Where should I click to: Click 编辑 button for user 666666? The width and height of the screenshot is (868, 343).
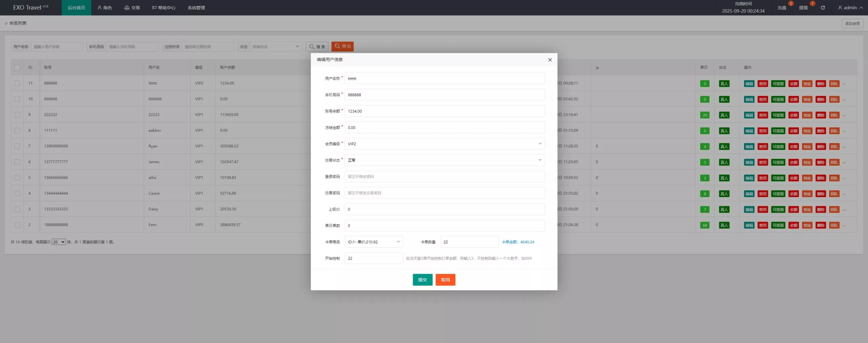tap(749, 99)
